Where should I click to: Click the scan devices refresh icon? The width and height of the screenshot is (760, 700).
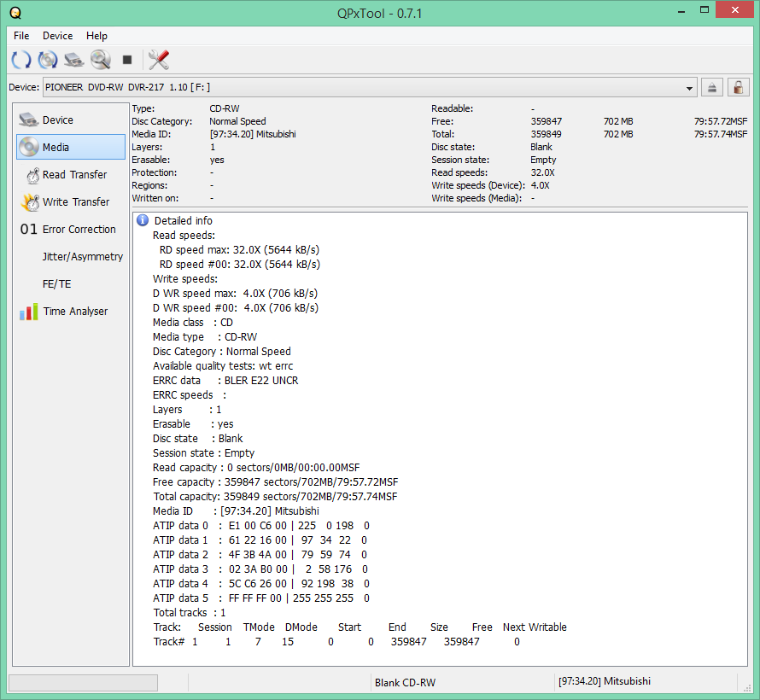(x=20, y=60)
